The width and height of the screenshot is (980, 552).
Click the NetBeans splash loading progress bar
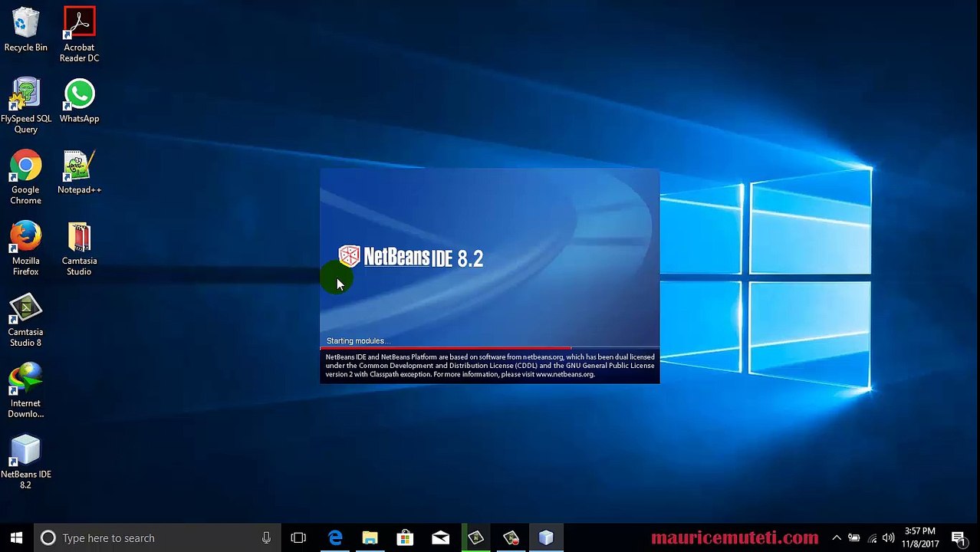tap(489, 348)
